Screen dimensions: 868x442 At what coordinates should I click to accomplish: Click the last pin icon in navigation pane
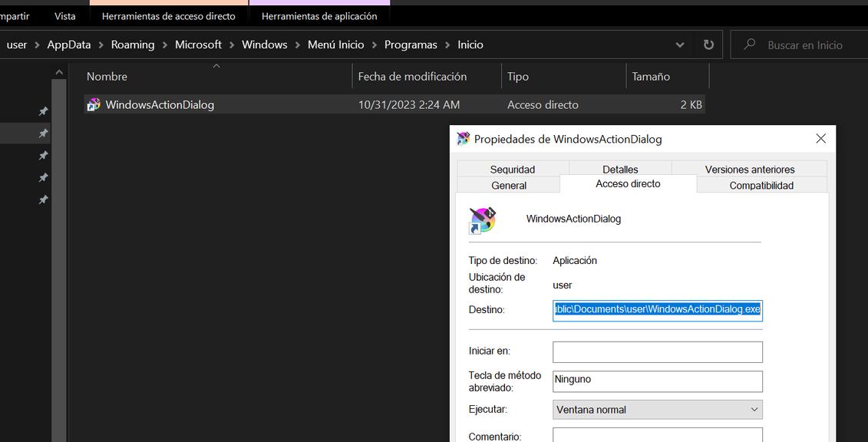click(43, 200)
